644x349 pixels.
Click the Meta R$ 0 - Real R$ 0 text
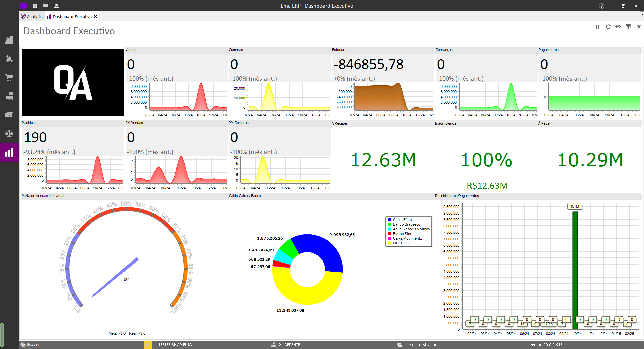click(x=127, y=333)
